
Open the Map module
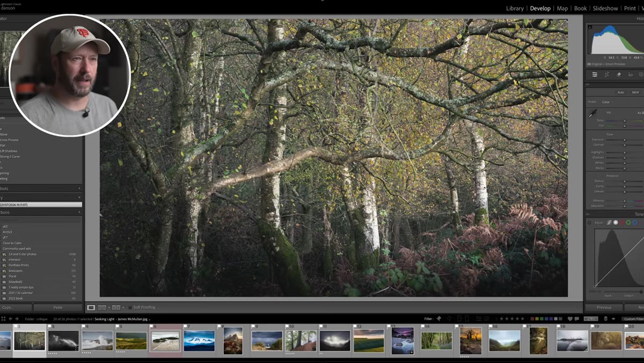pyautogui.click(x=562, y=8)
